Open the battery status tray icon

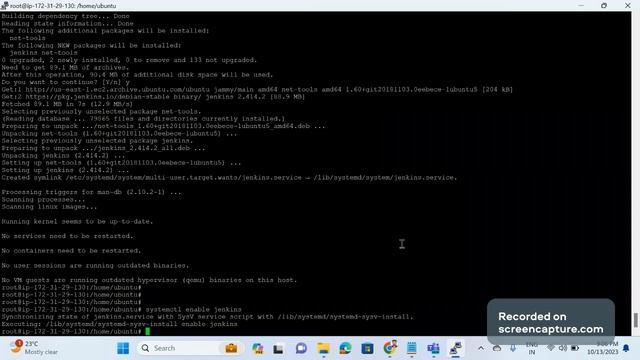point(575,348)
